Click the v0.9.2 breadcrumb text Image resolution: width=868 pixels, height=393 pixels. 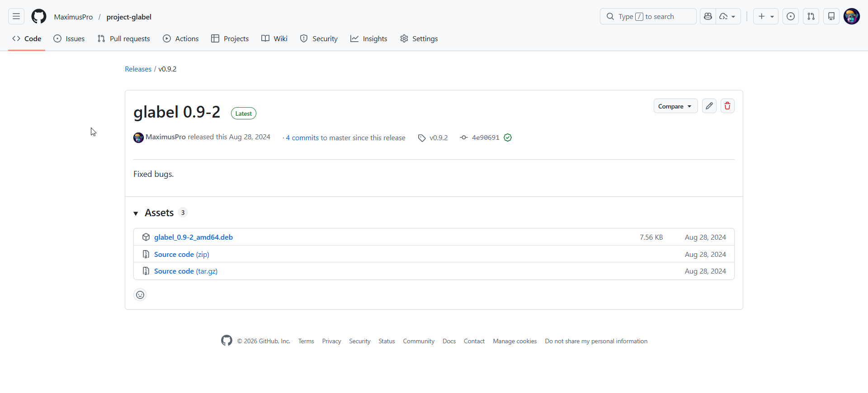click(167, 69)
